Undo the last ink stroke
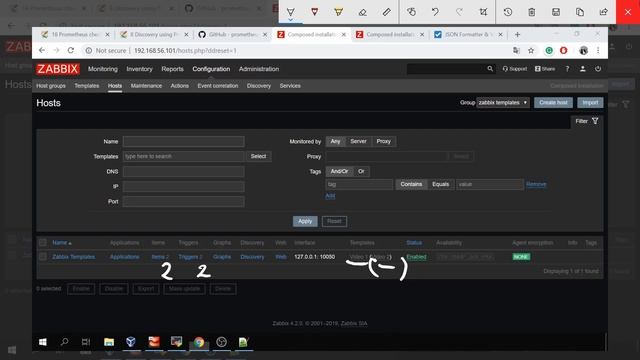Screen dimensions: 640x360 [435, 12]
